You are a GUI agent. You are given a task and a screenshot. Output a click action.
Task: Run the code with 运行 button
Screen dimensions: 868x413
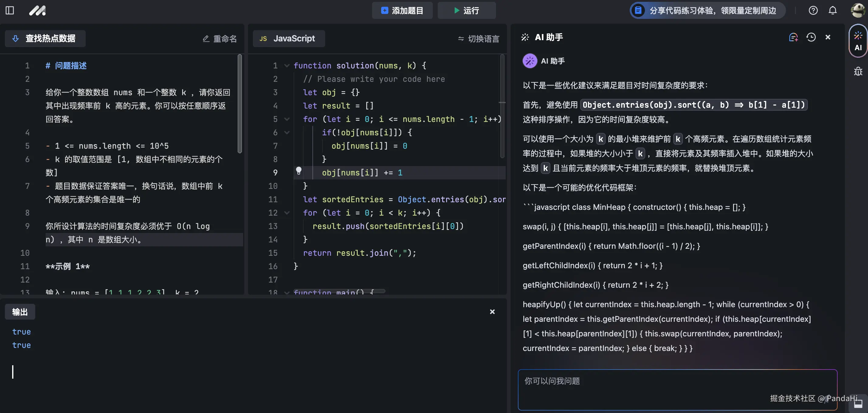pyautogui.click(x=466, y=10)
